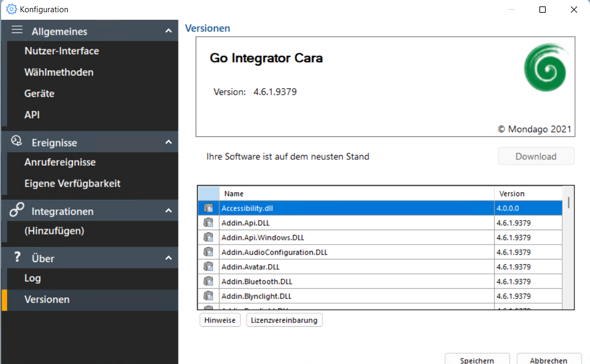Screen dimensions: 590x364
Task: Click the hamburger icon beside Allgemeines
Action: [17, 30]
